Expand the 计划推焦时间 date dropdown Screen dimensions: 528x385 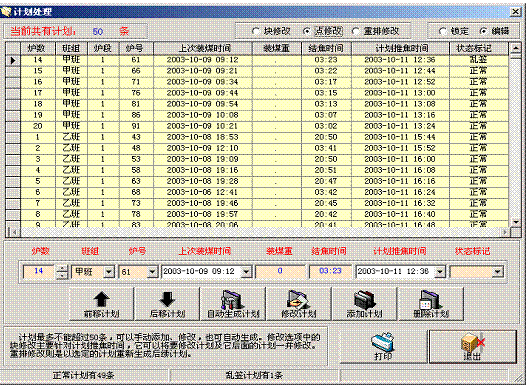tap(440, 271)
